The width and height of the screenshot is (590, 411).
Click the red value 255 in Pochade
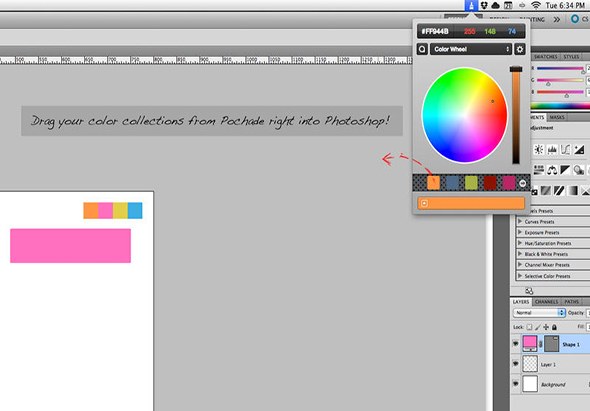[x=469, y=31]
